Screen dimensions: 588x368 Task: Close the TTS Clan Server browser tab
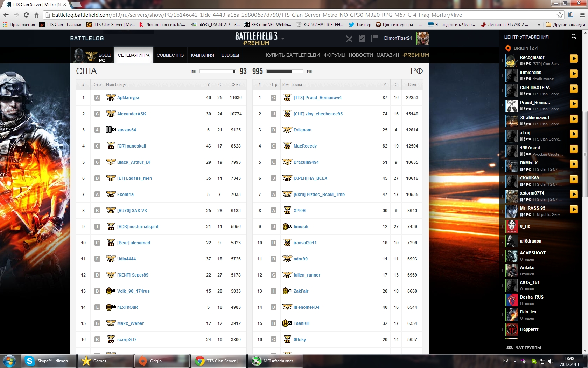65,5
